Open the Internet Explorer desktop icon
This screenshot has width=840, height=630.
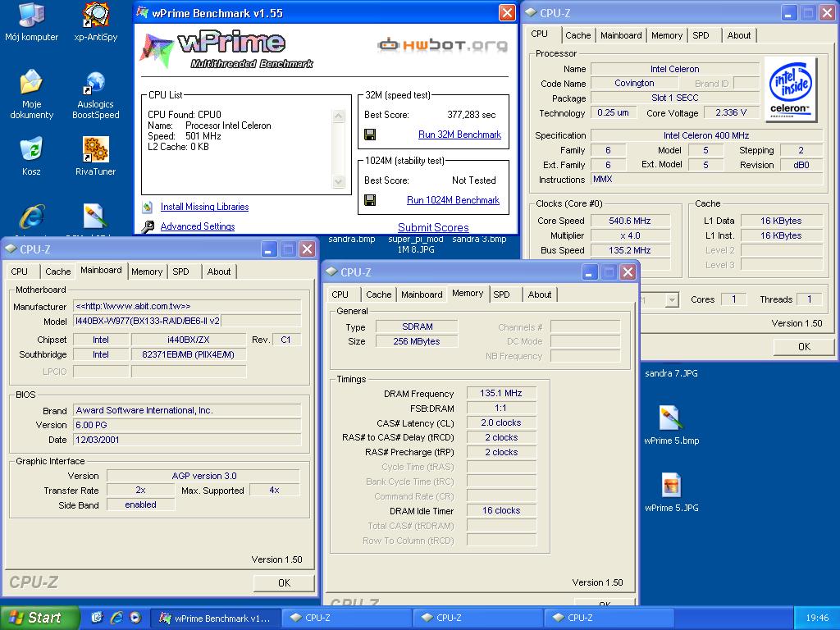(x=31, y=217)
